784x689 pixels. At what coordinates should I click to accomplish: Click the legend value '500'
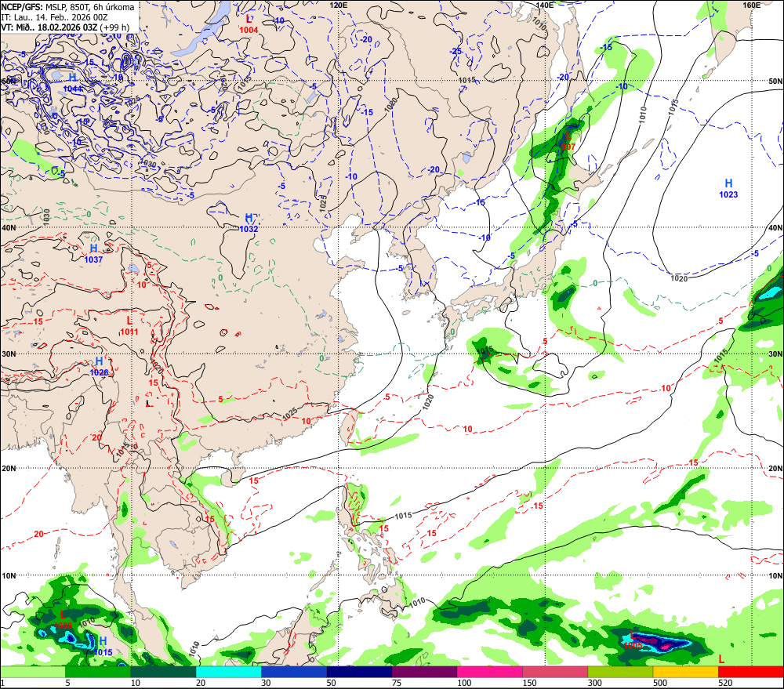(x=660, y=683)
